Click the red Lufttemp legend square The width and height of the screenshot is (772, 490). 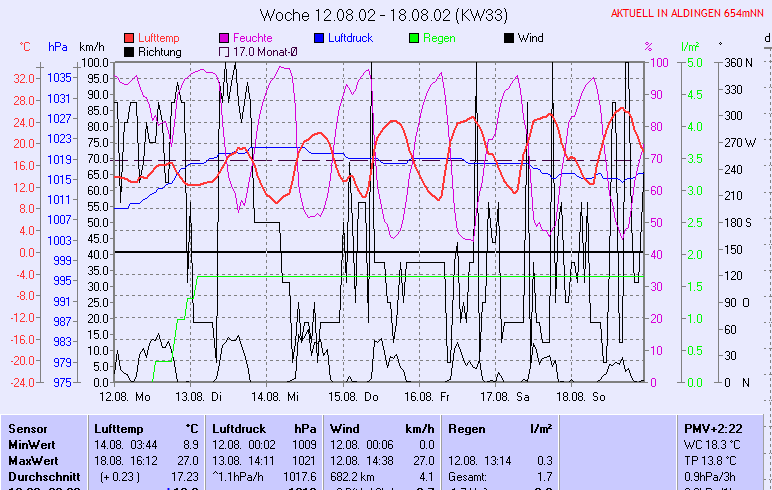click(130, 38)
